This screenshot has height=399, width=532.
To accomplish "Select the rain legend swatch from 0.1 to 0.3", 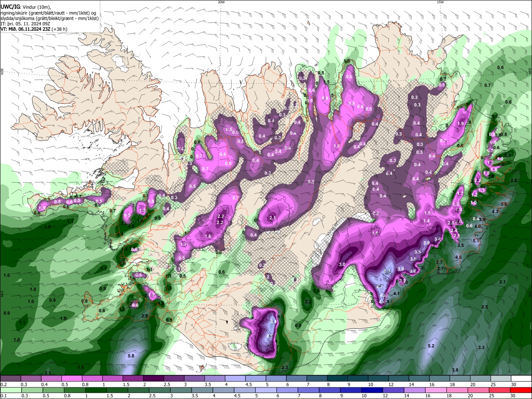I will [x=11, y=390].
